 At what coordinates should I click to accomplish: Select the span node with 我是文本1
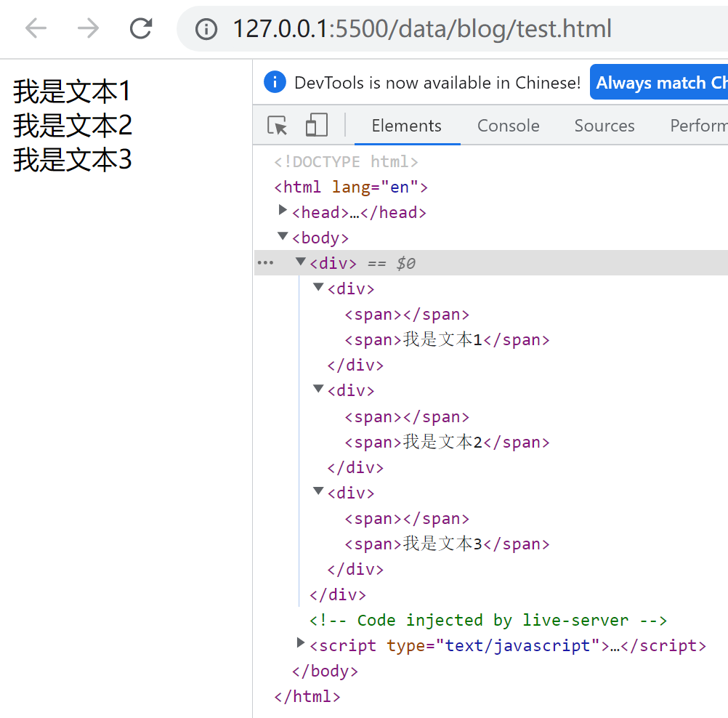[x=447, y=340]
